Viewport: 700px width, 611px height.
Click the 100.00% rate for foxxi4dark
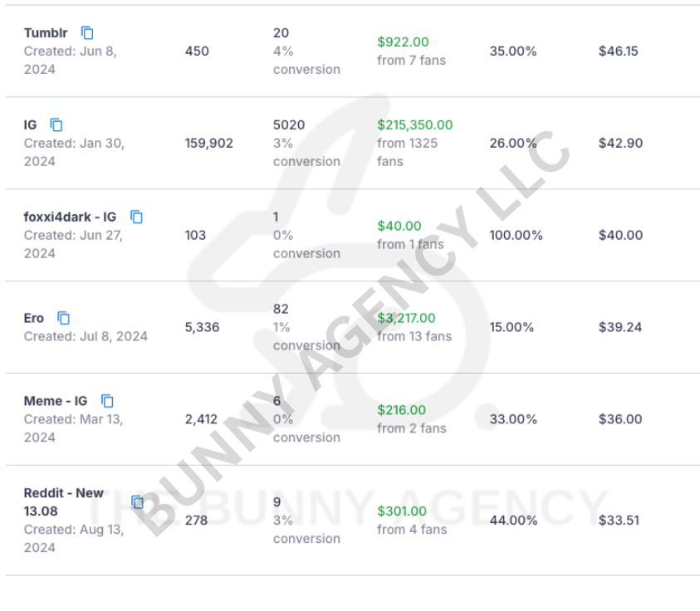(x=516, y=235)
